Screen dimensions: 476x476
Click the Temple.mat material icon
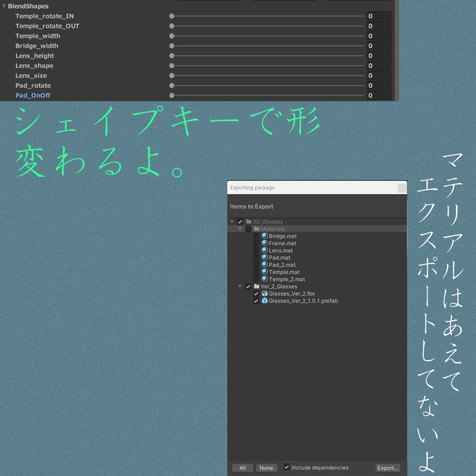point(264,272)
